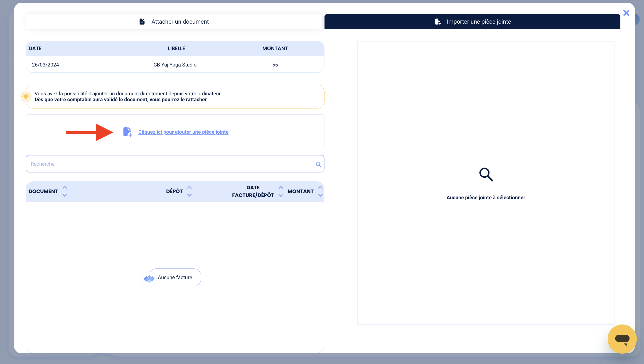This screenshot has width=644, height=364.
Task: Click the LIBELLÉ column header
Action: [x=177, y=48]
